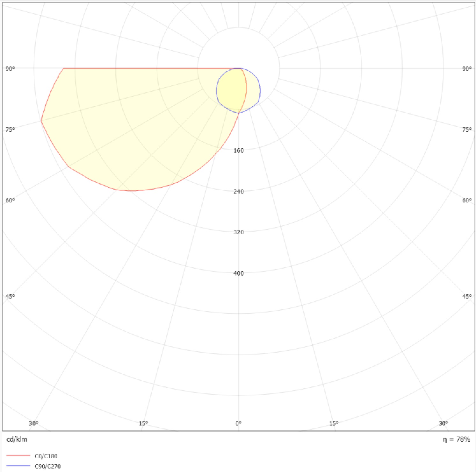This screenshot has width=476, height=472.
Task: Click the right 15° angle label
Action: point(334,423)
